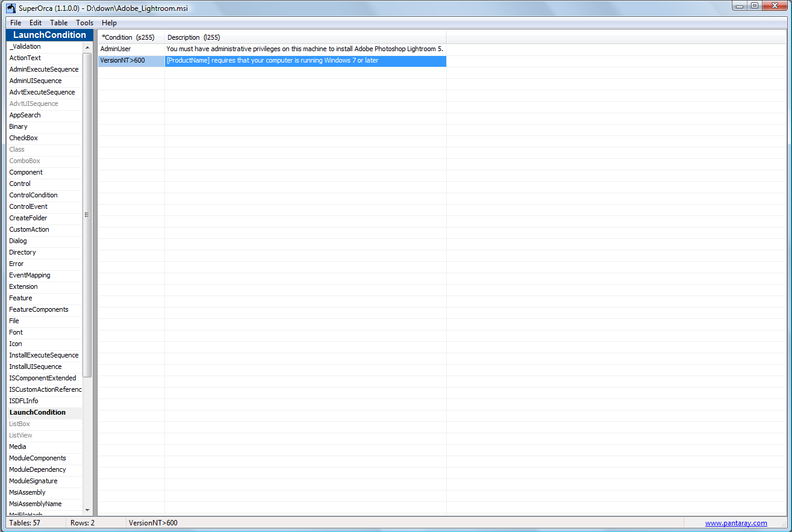Viewport: 792px width, 532px height.
Task: Select the Directory table
Action: 45,252
